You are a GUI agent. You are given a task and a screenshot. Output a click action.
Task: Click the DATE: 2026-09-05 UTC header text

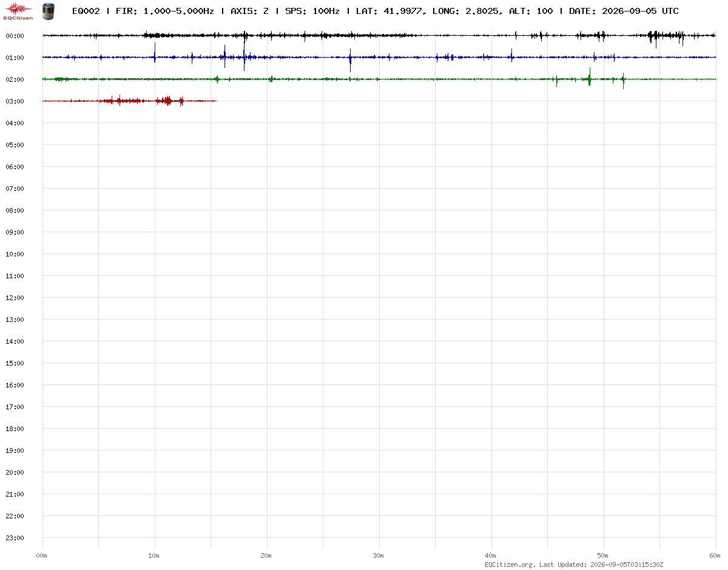click(x=624, y=11)
